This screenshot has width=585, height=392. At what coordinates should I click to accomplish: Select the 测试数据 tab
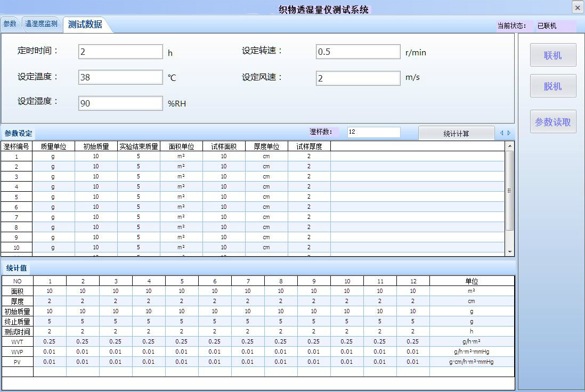click(86, 23)
